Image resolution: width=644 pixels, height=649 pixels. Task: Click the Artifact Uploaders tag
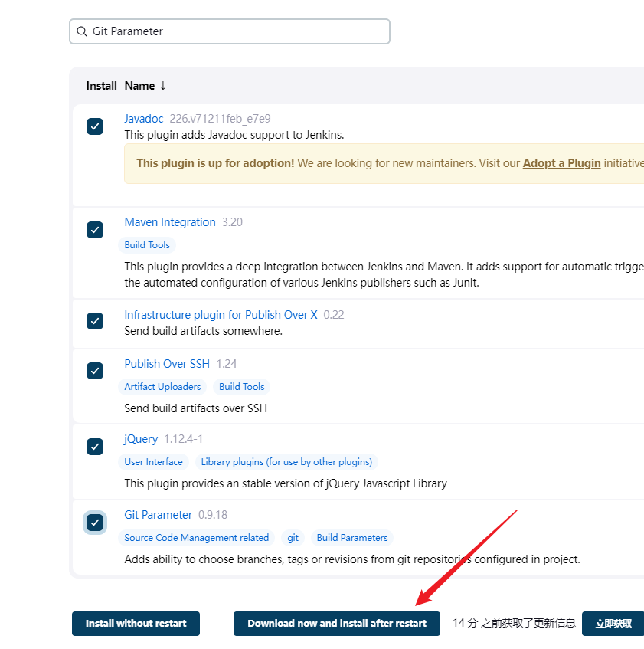tap(162, 387)
